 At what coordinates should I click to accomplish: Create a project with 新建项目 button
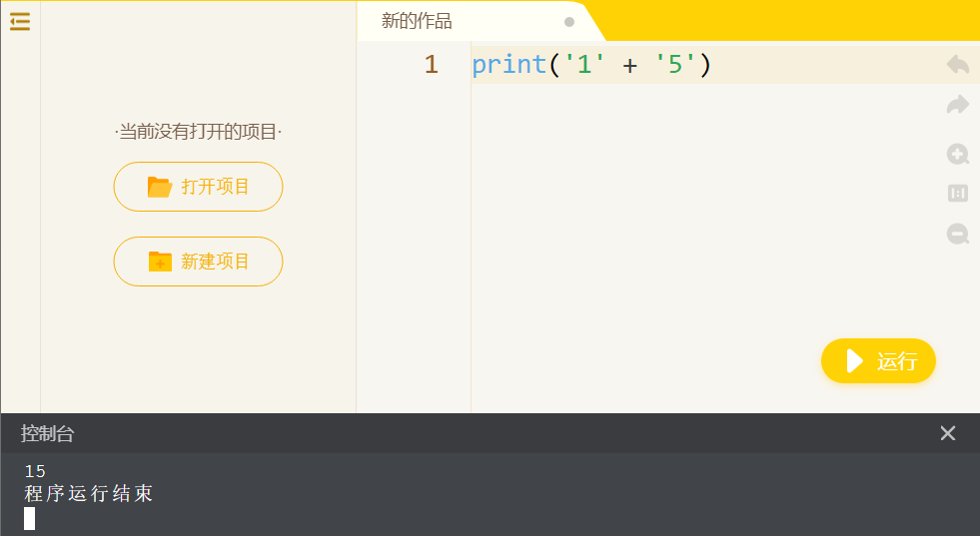(x=198, y=262)
